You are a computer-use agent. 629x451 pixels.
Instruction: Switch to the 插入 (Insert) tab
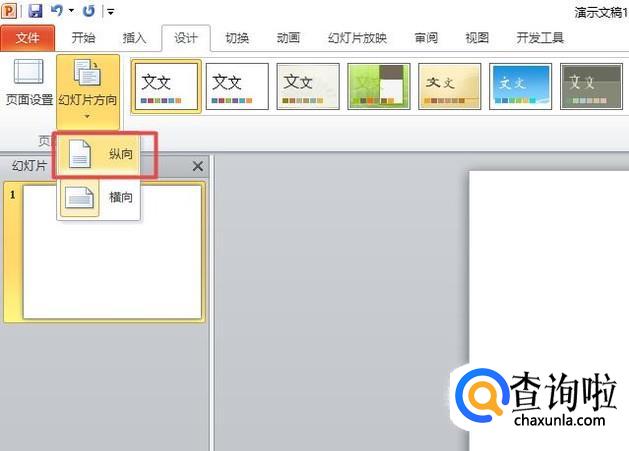[x=134, y=38]
